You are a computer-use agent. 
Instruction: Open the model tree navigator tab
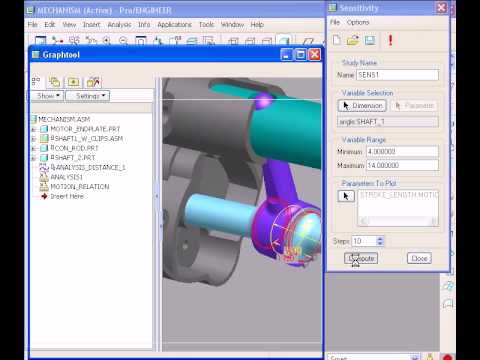tap(36, 81)
